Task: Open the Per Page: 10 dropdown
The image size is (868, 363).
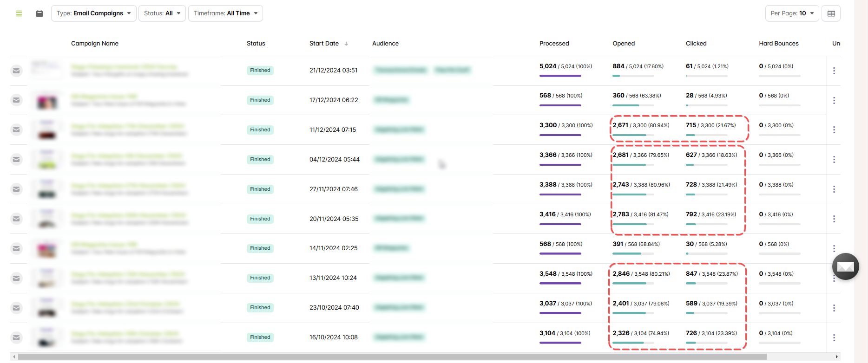Action: click(x=792, y=13)
